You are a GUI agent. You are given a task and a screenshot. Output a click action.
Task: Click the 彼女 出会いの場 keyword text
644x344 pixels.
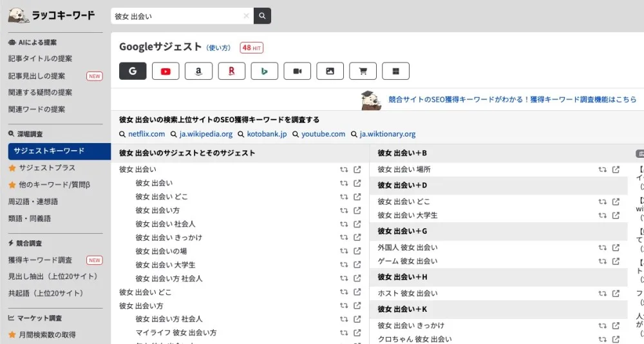click(x=162, y=251)
